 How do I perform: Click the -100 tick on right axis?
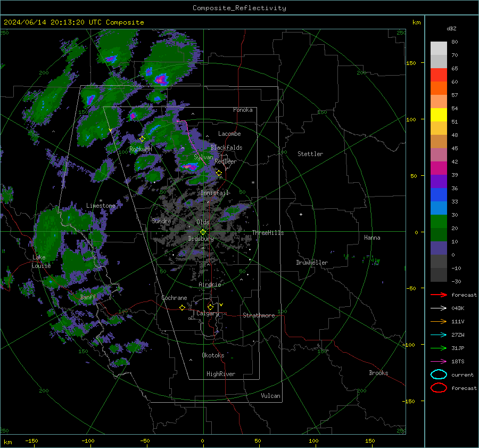click(x=408, y=345)
